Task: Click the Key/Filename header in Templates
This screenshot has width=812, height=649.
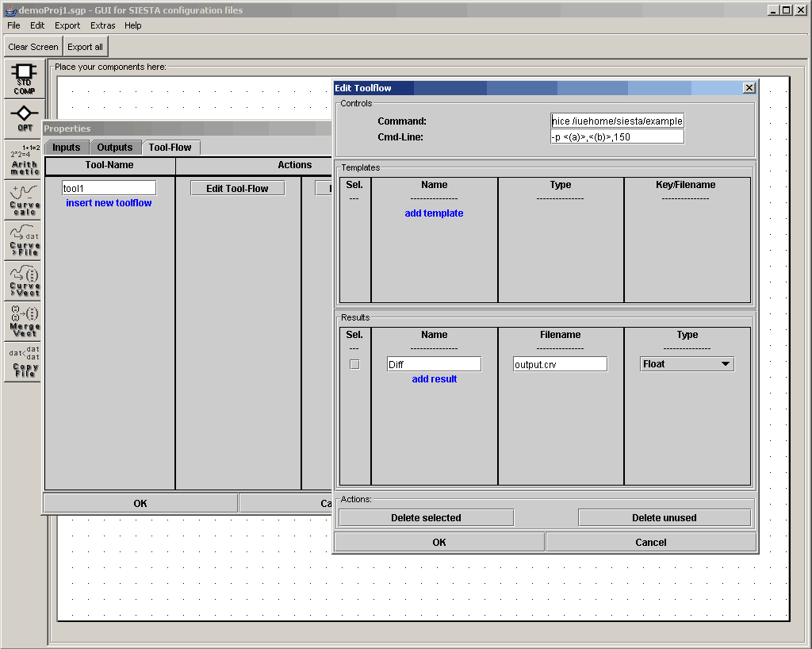Action: point(686,185)
